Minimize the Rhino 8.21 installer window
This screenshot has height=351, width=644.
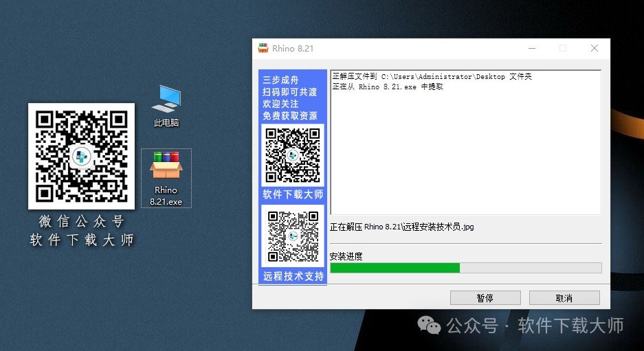click(532, 49)
